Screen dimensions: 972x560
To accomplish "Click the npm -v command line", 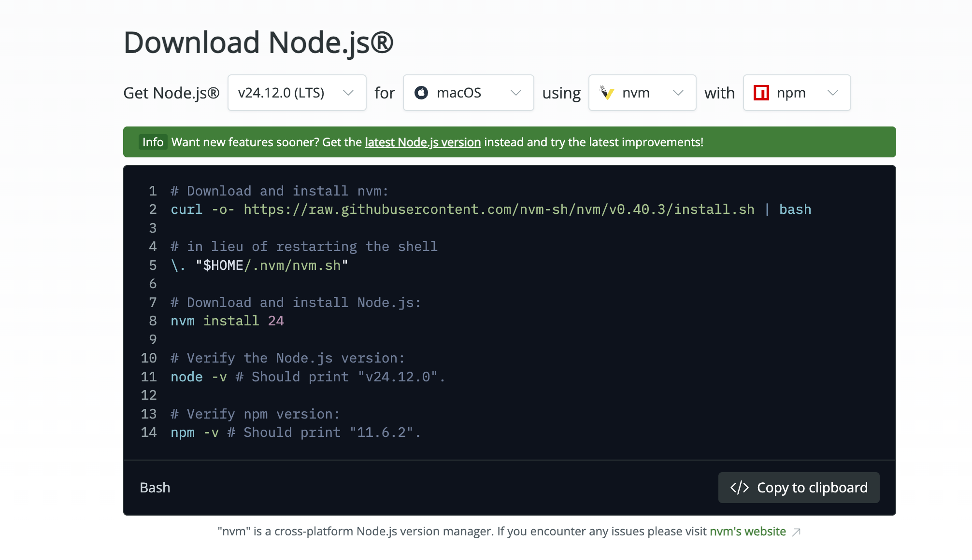I will [x=295, y=433].
